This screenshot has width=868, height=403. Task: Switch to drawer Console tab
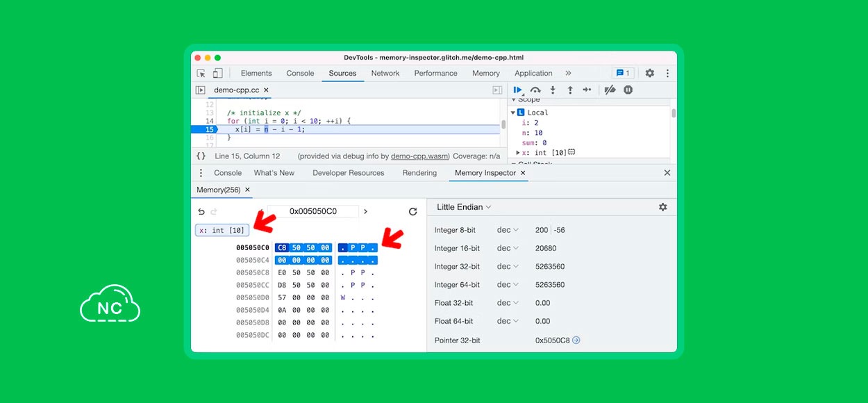click(228, 173)
